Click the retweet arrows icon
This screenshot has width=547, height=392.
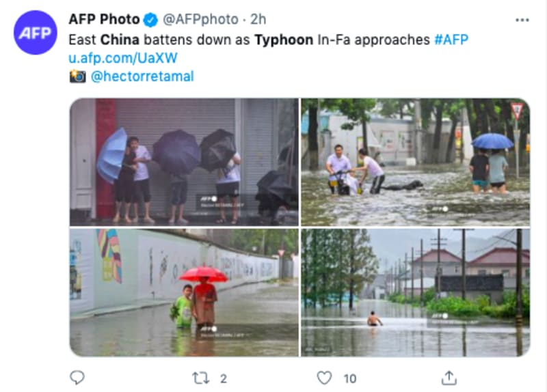[x=201, y=378]
